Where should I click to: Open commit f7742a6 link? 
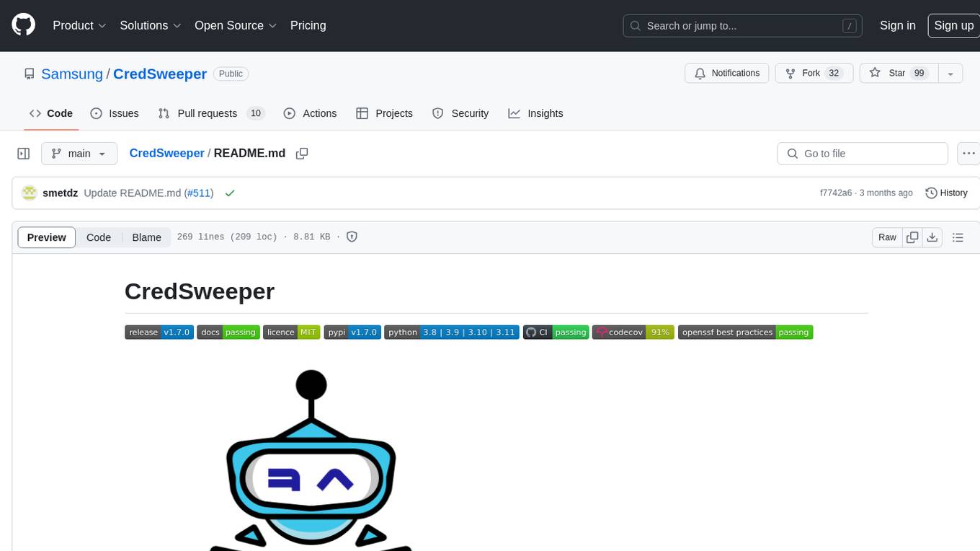pos(836,193)
